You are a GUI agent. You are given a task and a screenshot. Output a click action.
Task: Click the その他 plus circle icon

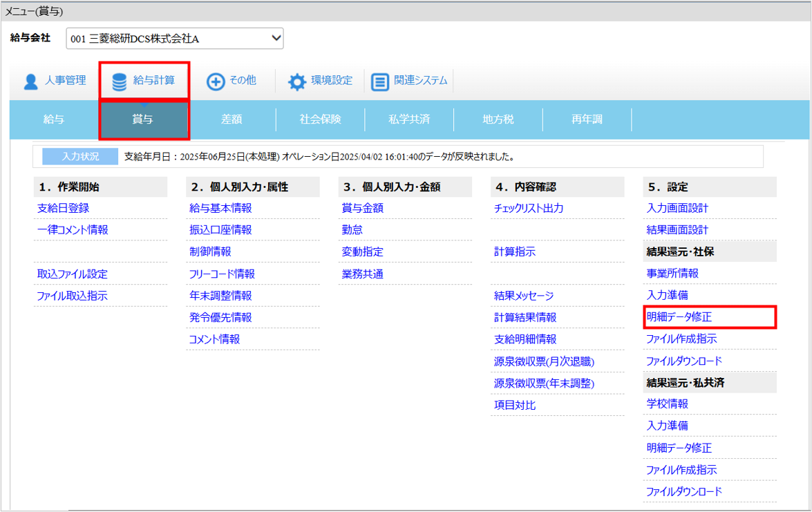point(216,82)
